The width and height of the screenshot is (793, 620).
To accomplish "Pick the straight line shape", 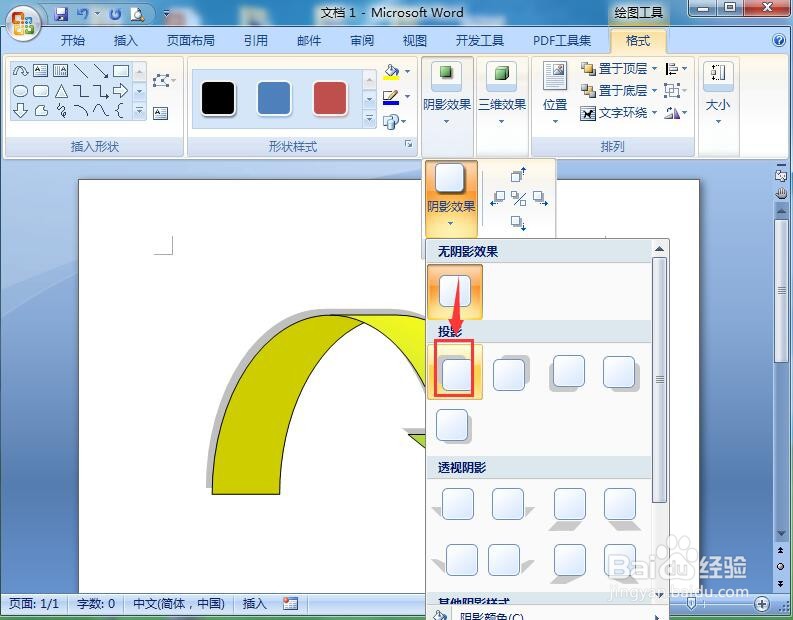I will pyautogui.click(x=80, y=71).
